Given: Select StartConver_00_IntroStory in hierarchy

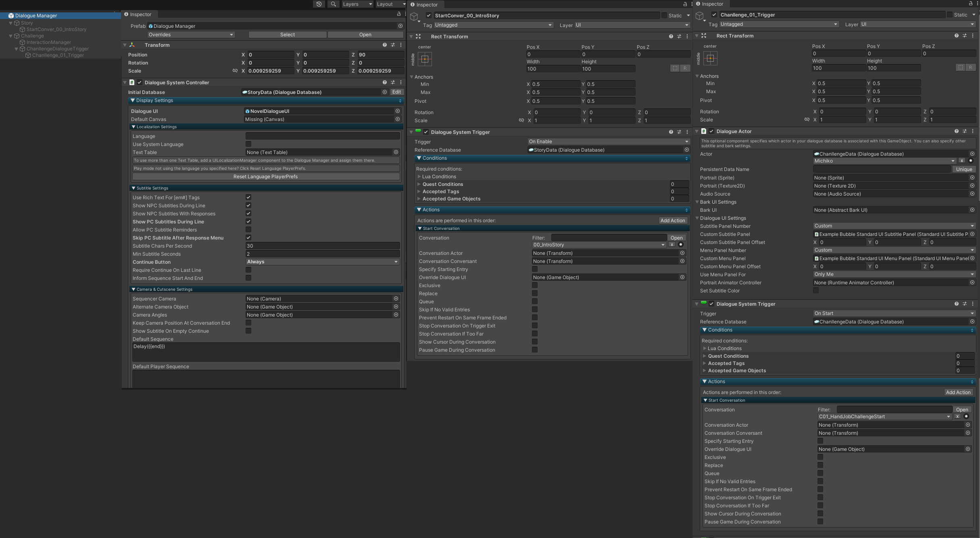Looking at the screenshot, I should (x=56, y=29).
